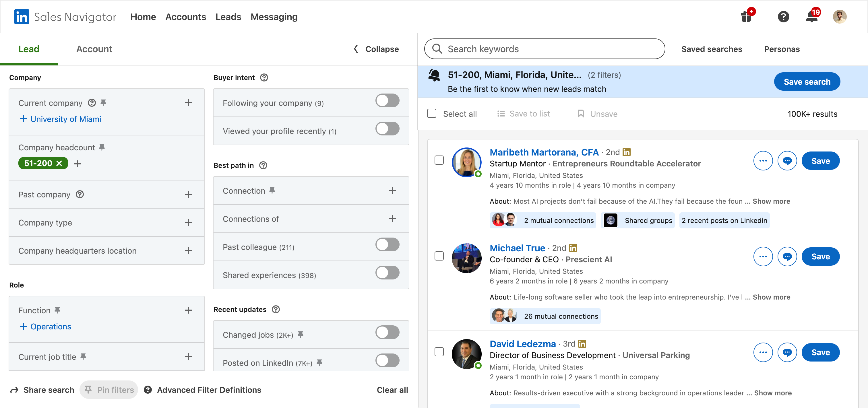The width and height of the screenshot is (868, 408).
Task: Open more options for Michael True
Action: 763,257
